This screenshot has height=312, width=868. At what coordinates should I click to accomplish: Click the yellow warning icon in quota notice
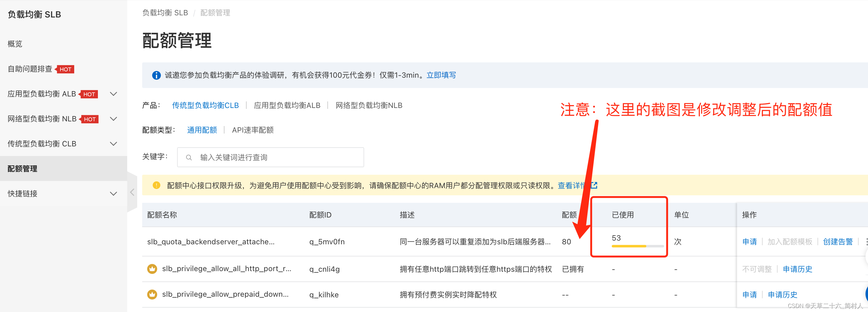click(x=156, y=185)
